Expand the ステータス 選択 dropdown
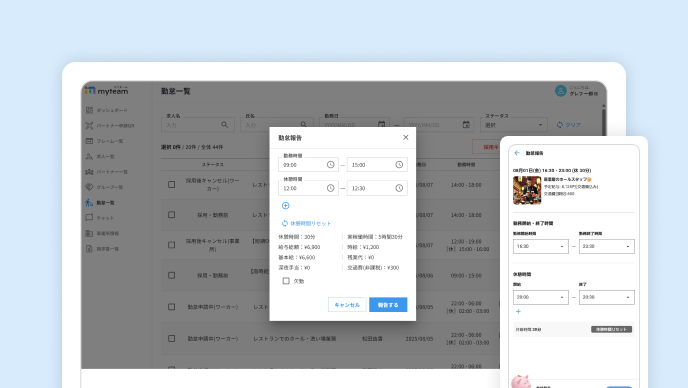Screen dimensions: 688x388 pyautogui.click(x=514, y=125)
